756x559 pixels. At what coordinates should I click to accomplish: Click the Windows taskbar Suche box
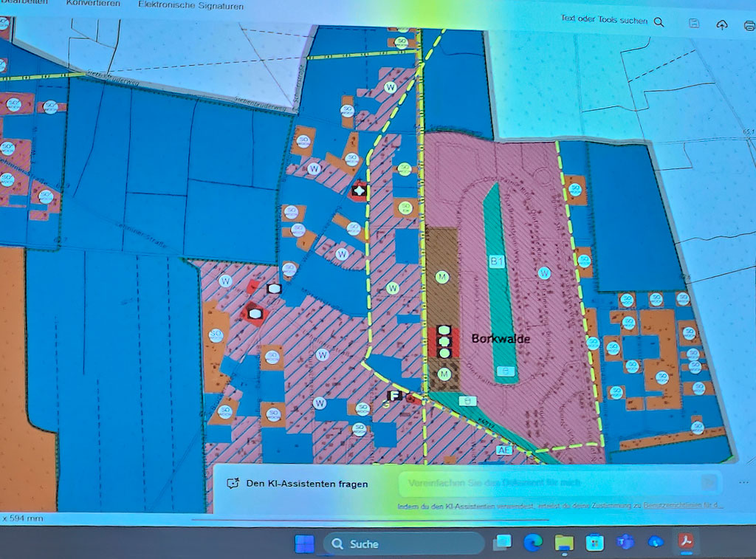403,543
